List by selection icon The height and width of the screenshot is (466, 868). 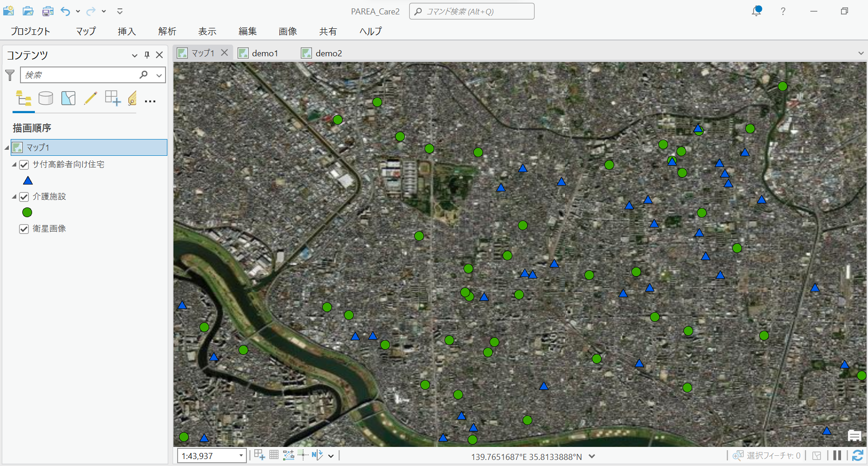click(x=68, y=98)
